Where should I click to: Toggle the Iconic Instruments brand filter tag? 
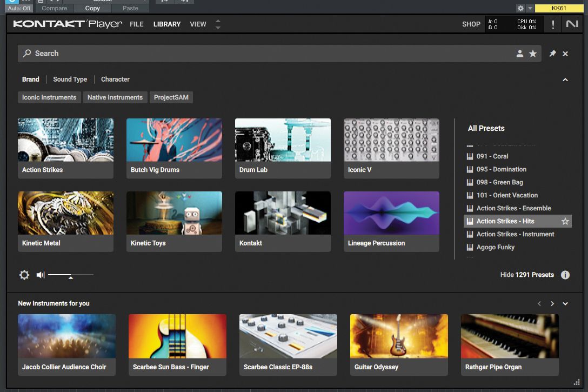[x=49, y=97]
